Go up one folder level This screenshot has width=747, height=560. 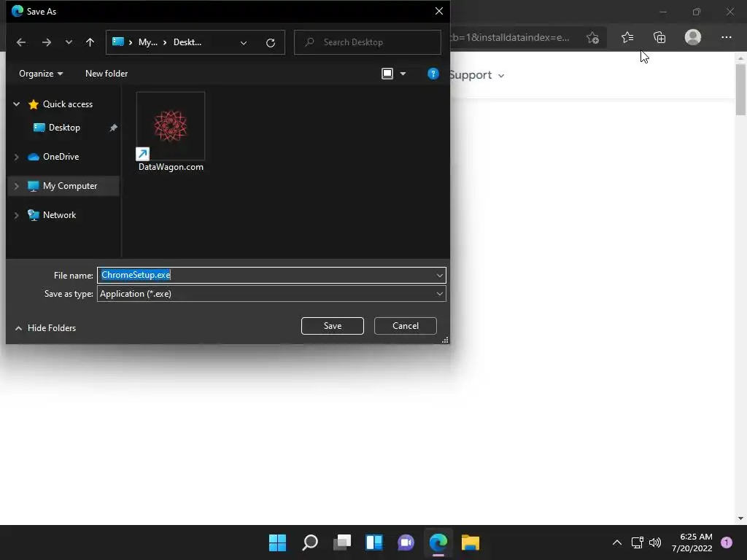click(90, 42)
